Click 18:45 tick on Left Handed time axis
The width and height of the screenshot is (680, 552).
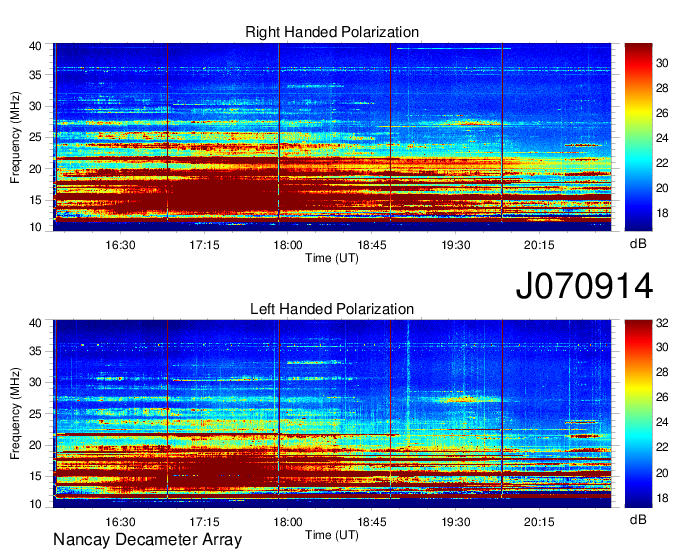tap(372, 522)
